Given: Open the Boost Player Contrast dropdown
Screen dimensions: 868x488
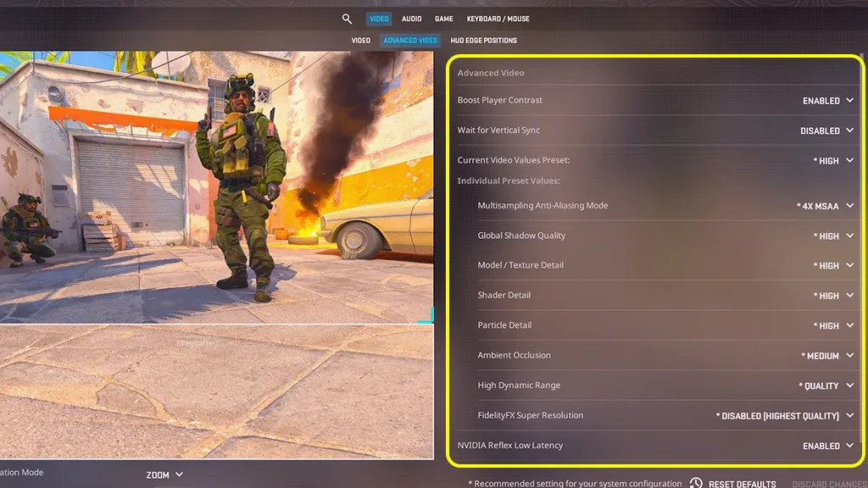Looking at the screenshot, I should [x=827, y=101].
